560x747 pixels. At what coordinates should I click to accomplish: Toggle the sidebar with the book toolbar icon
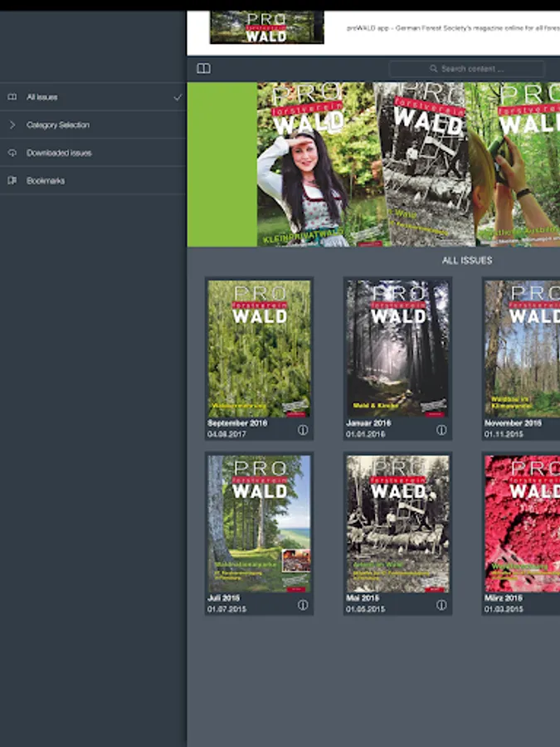204,69
